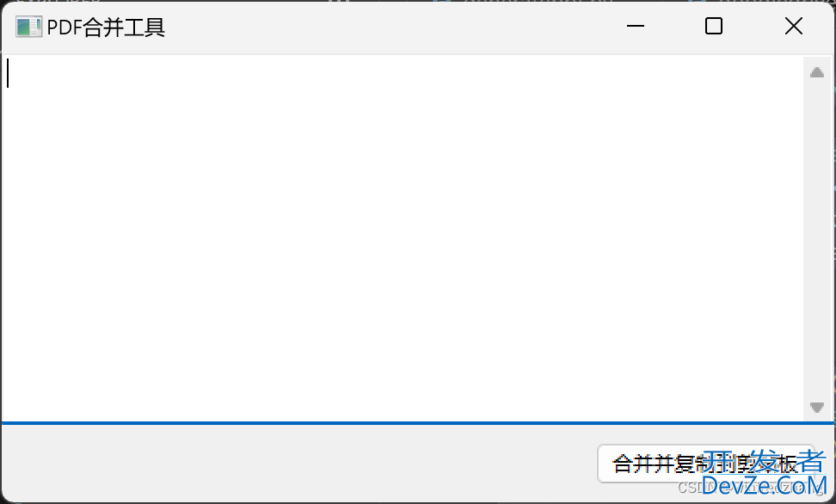Viewport: 836px width, 504px height.
Task: Click the title bar gap between maximize and close
Action: click(753, 27)
